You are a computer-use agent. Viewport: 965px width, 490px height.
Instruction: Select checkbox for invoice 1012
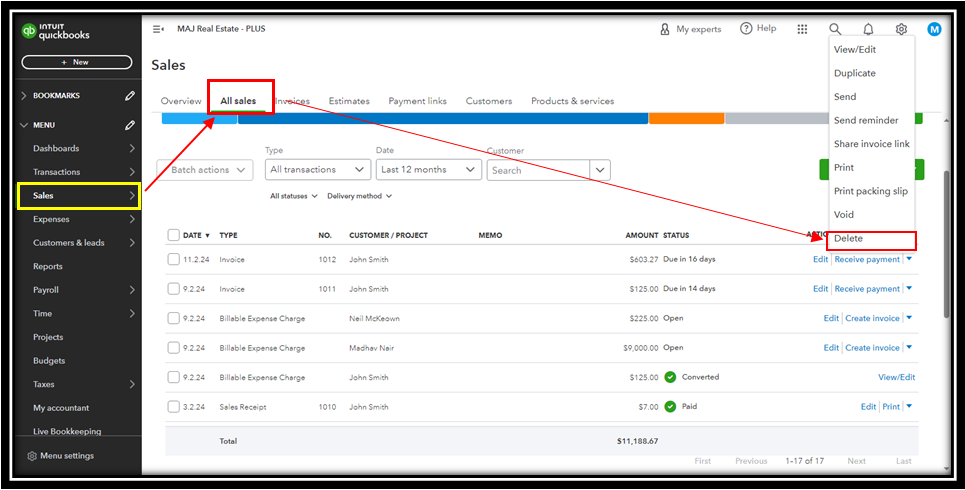point(174,259)
